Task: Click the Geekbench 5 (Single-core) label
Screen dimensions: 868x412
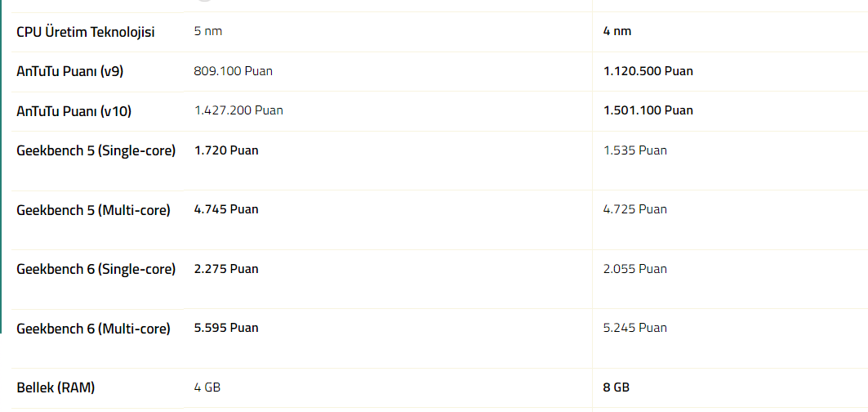Action: (x=96, y=150)
